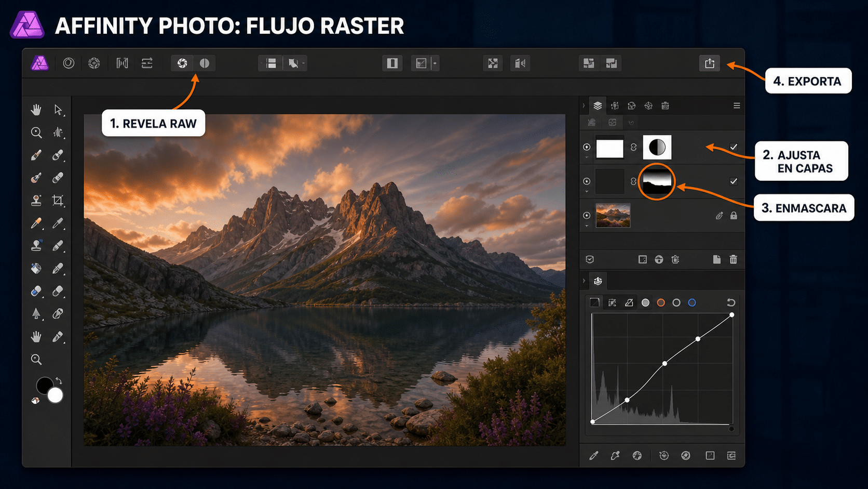Select the blue channel circle
The image size is (868, 489).
pos(692,302)
